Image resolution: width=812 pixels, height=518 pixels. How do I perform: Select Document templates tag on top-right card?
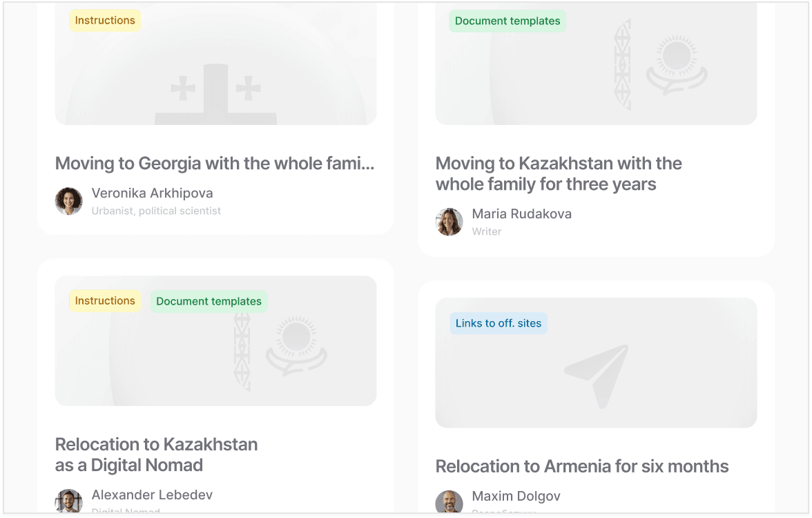[x=507, y=21]
